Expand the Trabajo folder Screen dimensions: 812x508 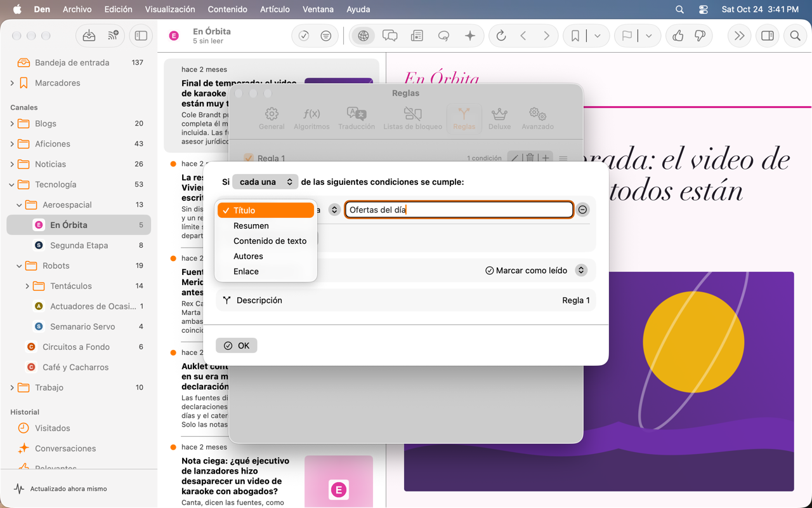coord(12,388)
